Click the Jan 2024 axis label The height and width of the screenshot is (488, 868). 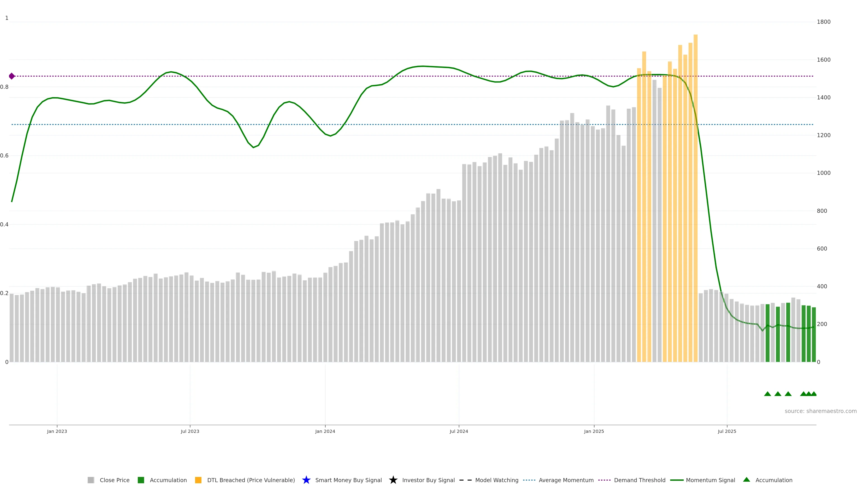[325, 431]
